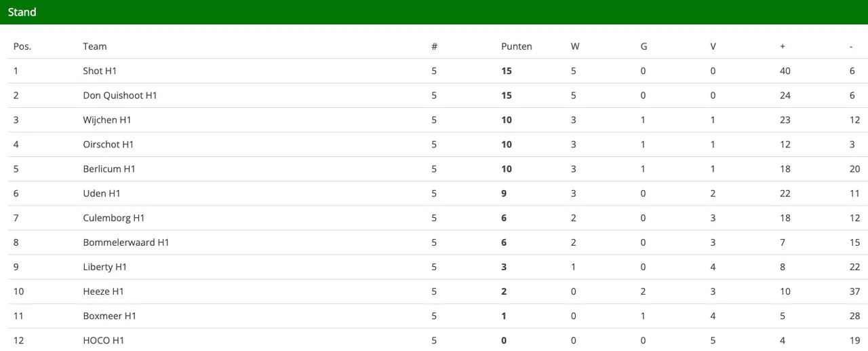Select the Uden H1 team name
The height and width of the screenshot is (351, 868).
tap(102, 193)
